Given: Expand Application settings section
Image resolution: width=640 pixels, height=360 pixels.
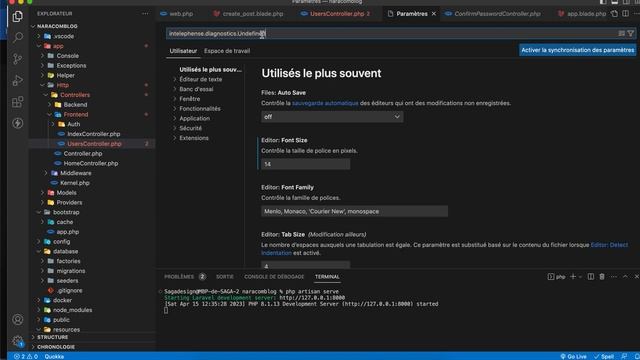Looking at the screenshot, I should point(194,118).
